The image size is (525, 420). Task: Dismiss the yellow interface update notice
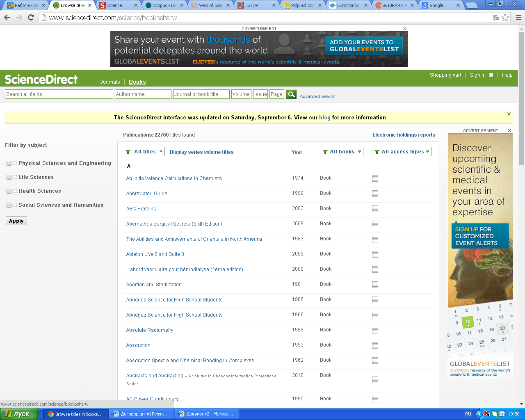(x=509, y=114)
